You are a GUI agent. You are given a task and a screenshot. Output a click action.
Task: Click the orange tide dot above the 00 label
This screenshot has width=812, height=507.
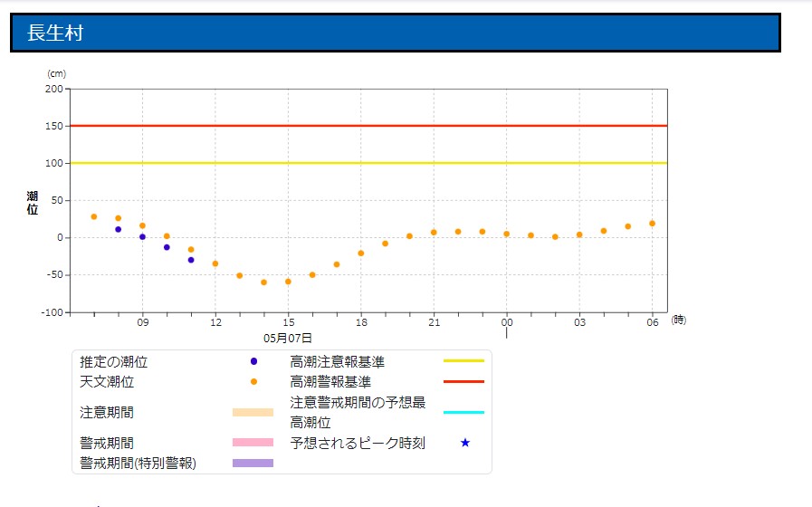(x=506, y=234)
